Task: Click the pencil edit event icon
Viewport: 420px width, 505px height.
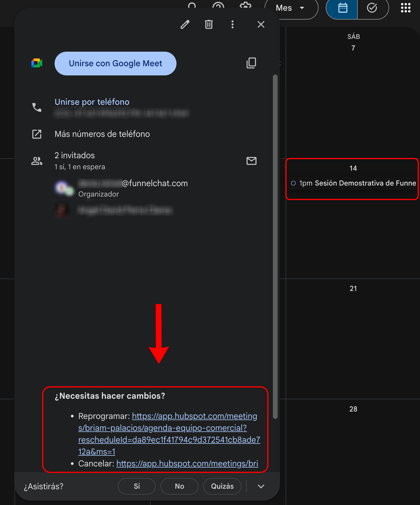Action: pyautogui.click(x=185, y=24)
